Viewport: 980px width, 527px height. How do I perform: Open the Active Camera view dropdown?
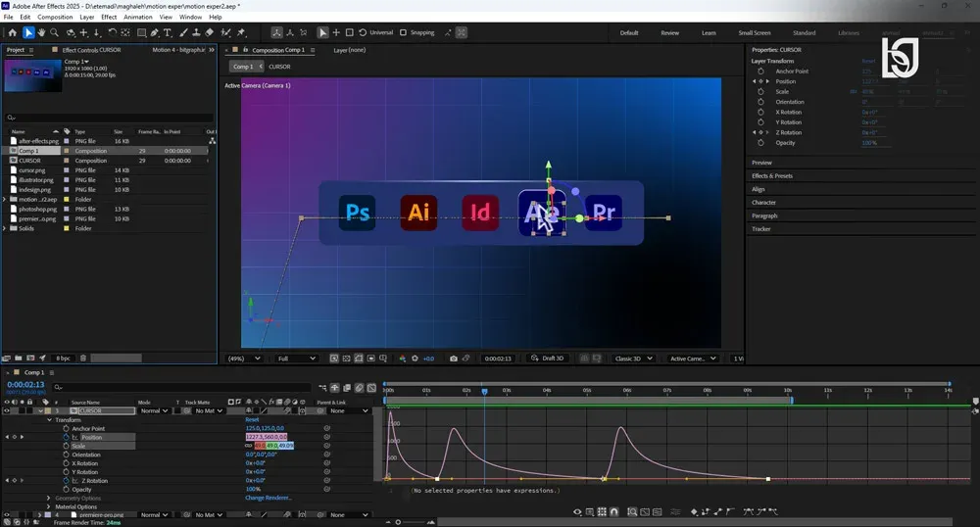(693, 359)
